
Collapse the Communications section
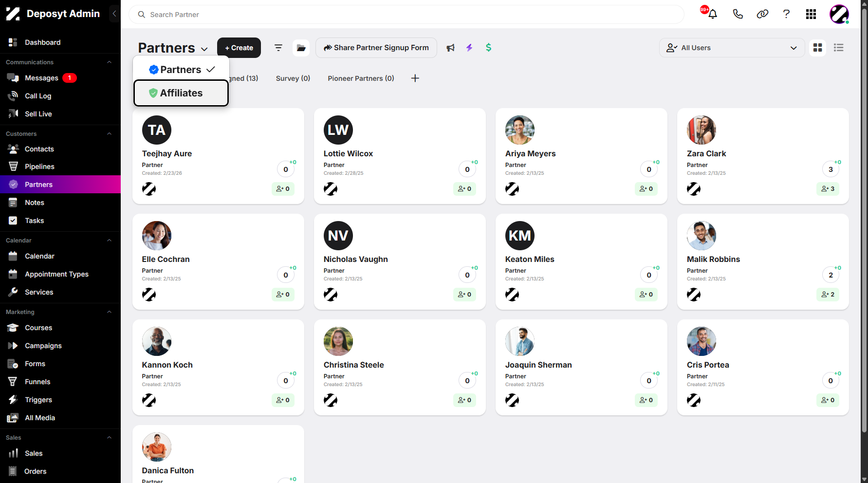click(x=109, y=62)
